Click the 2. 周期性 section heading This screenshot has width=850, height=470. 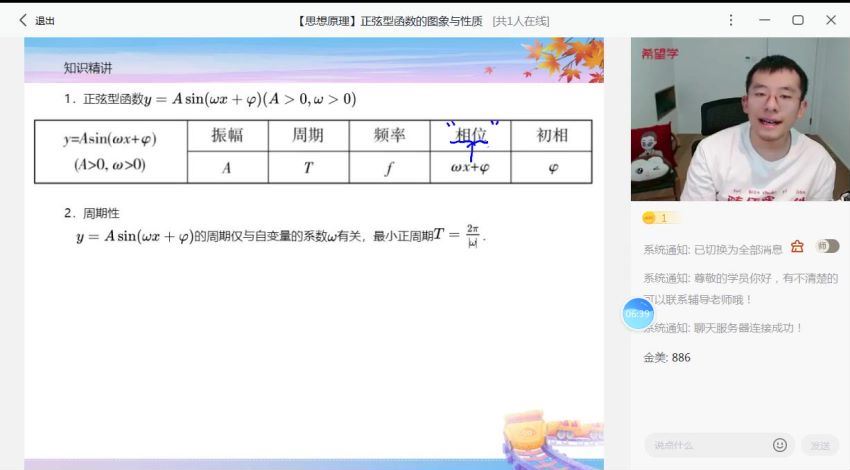pyautogui.click(x=92, y=213)
